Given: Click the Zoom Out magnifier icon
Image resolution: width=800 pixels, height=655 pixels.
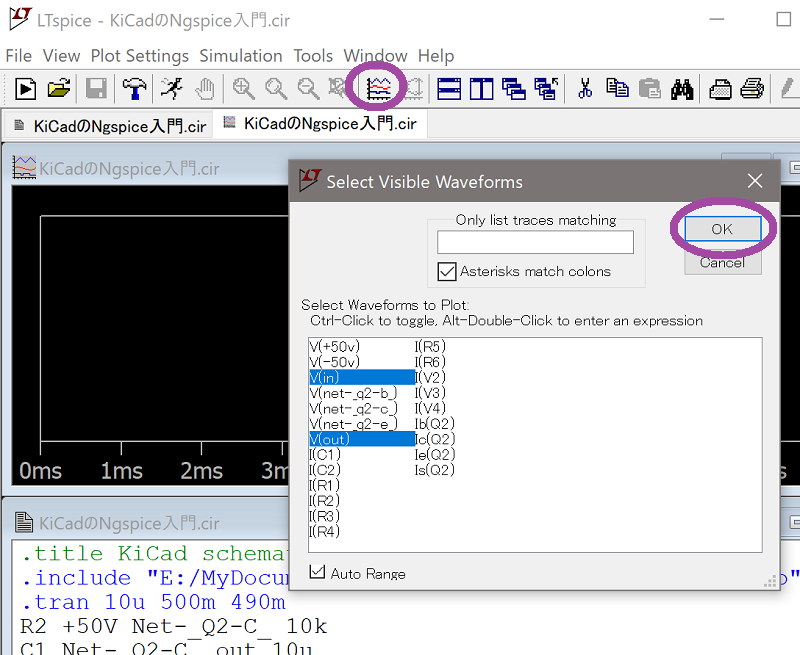Looking at the screenshot, I should coord(308,89).
